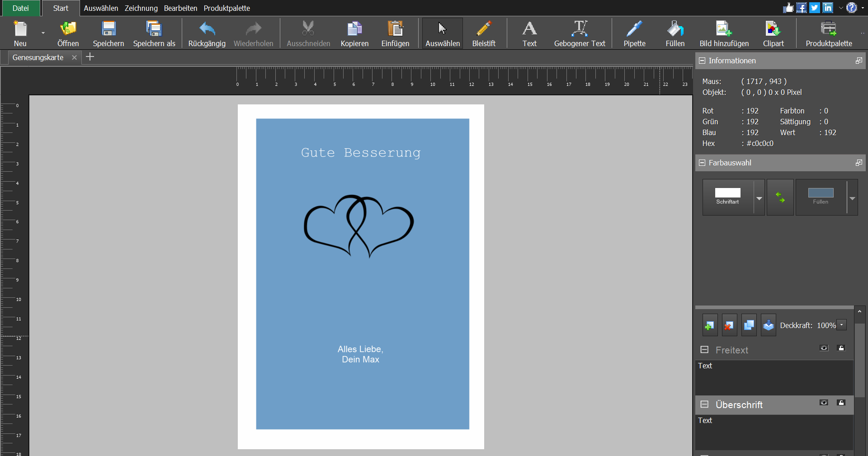
Task: Open the Datei menu
Action: point(21,8)
